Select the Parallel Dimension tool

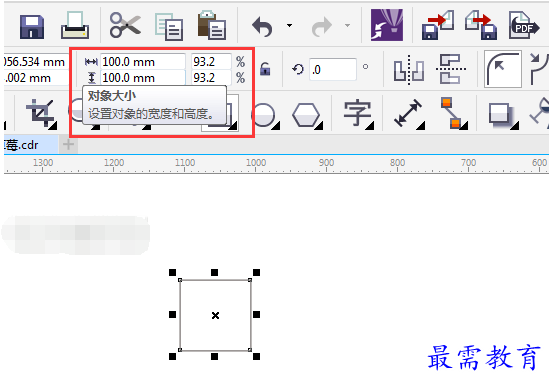click(408, 113)
